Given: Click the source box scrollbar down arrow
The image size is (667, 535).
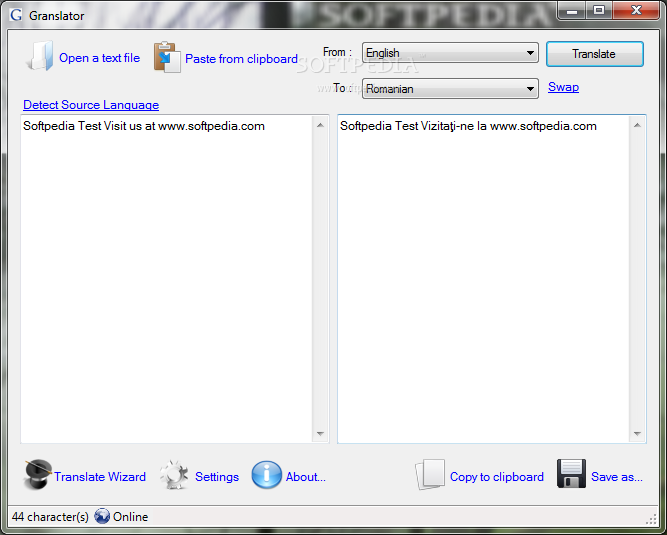Looking at the screenshot, I should (x=320, y=434).
